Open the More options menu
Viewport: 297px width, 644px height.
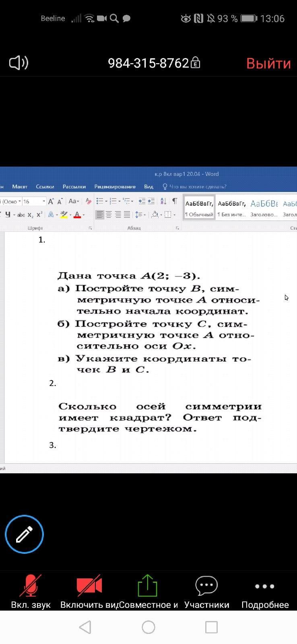(265, 591)
